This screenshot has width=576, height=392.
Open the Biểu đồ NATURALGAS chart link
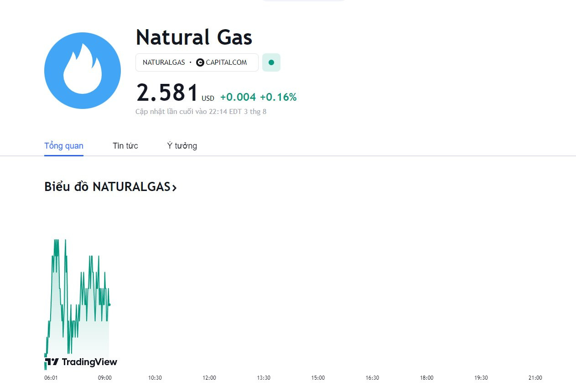(107, 187)
